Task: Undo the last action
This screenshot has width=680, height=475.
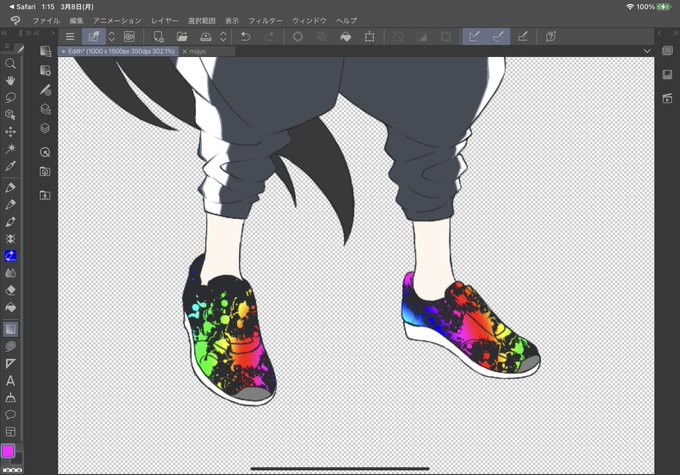Action: pos(245,37)
